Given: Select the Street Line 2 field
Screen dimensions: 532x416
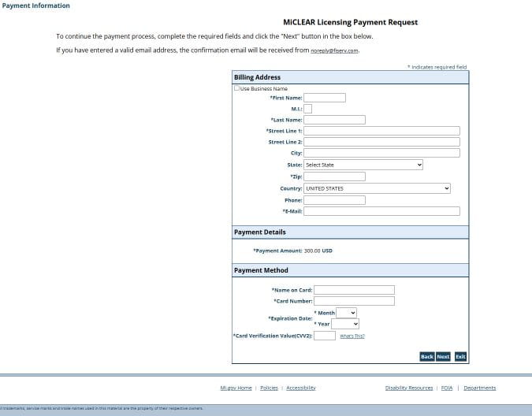Looking at the screenshot, I should click(x=381, y=142).
